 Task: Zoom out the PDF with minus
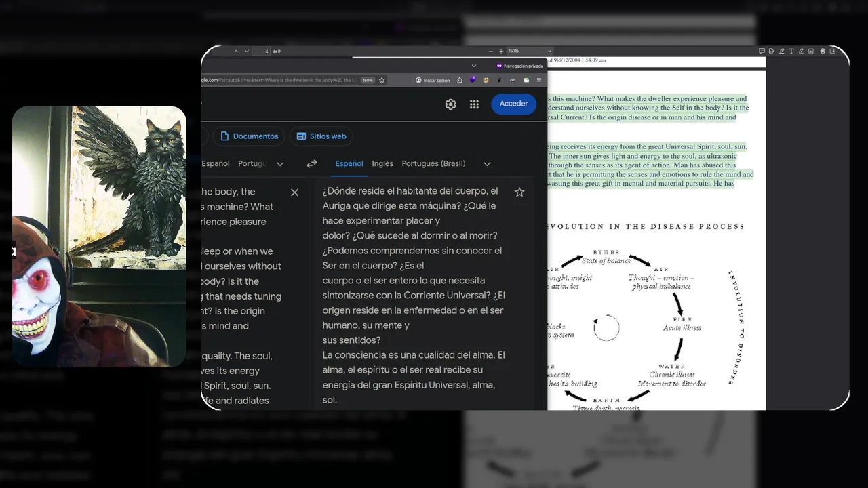(491, 51)
